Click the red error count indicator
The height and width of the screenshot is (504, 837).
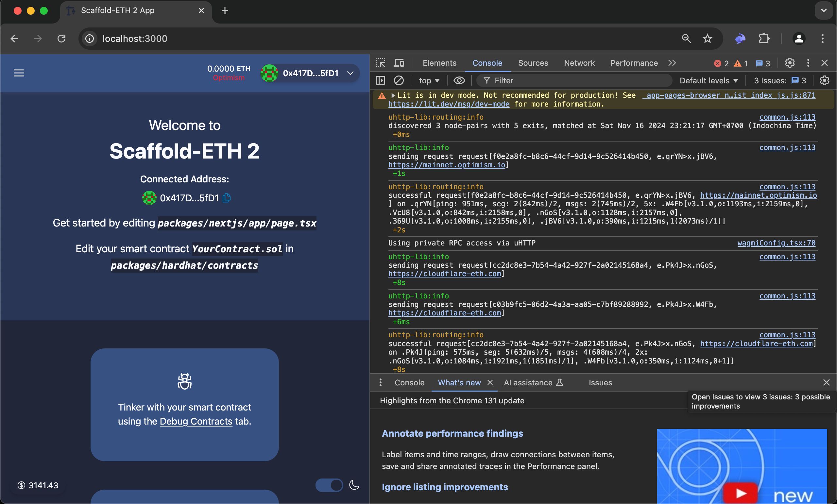coord(721,63)
